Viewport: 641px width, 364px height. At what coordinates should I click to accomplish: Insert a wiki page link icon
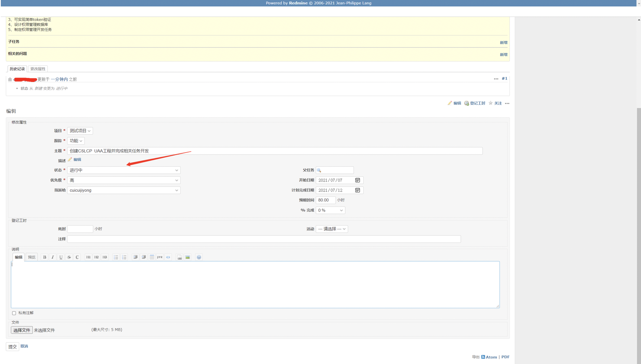tap(180, 257)
